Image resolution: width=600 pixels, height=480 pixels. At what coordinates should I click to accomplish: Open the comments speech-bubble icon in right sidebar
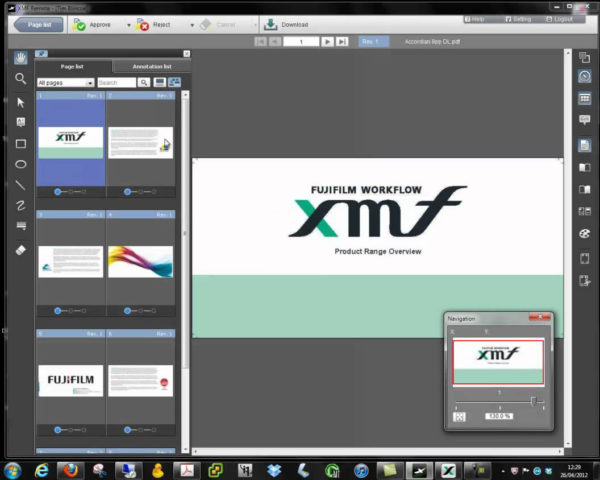click(x=584, y=120)
